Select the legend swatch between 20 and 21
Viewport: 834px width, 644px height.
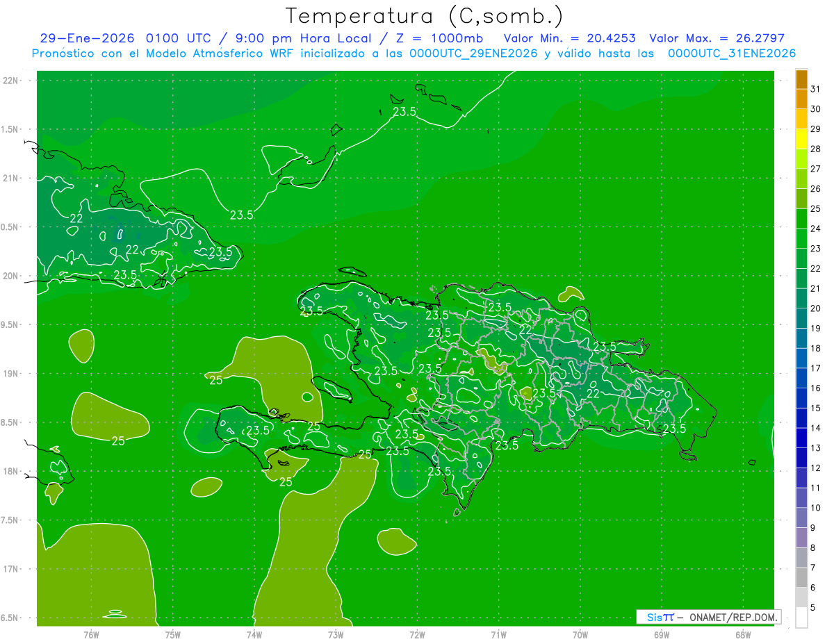(x=801, y=299)
